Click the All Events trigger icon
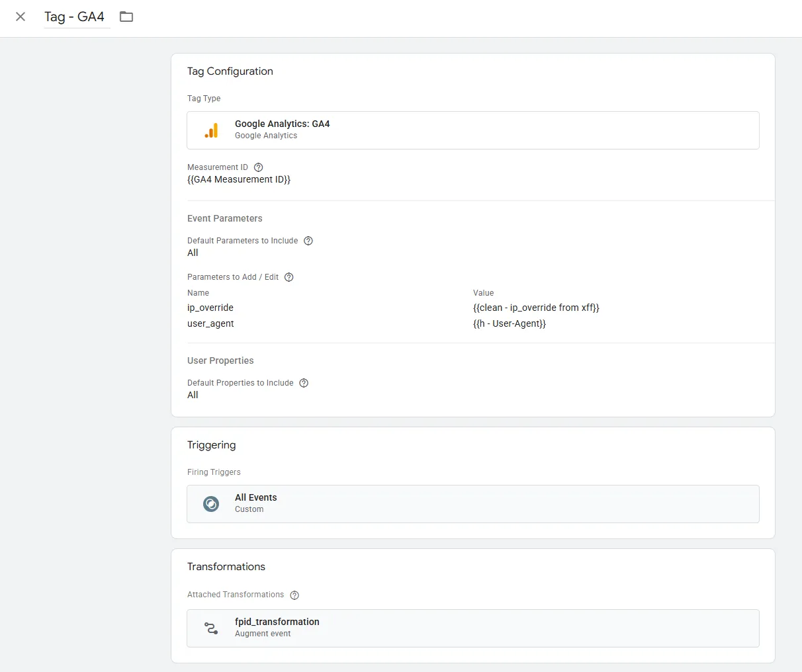Image resolution: width=802 pixels, height=672 pixels. 211,504
